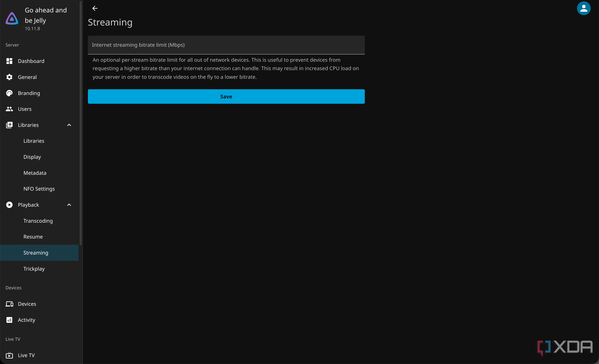Click the Playback play-circle icon

pyautogui.click(x=9, y=205)
